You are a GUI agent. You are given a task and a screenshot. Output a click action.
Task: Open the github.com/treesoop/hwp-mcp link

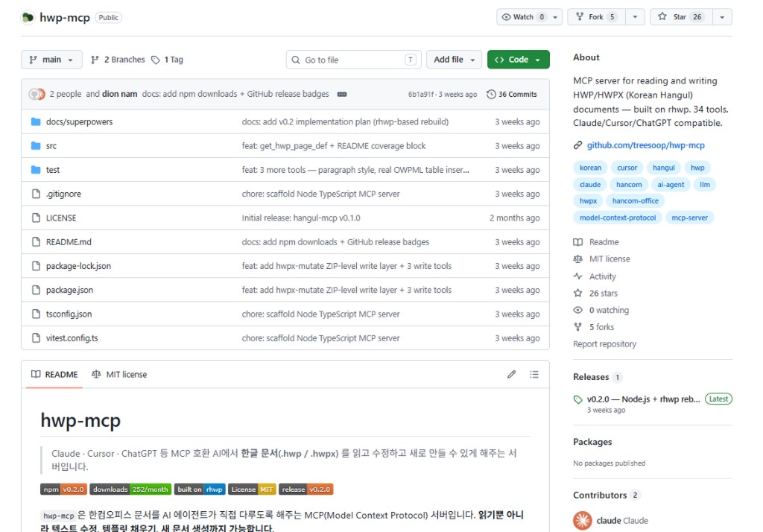coord(646,145)
